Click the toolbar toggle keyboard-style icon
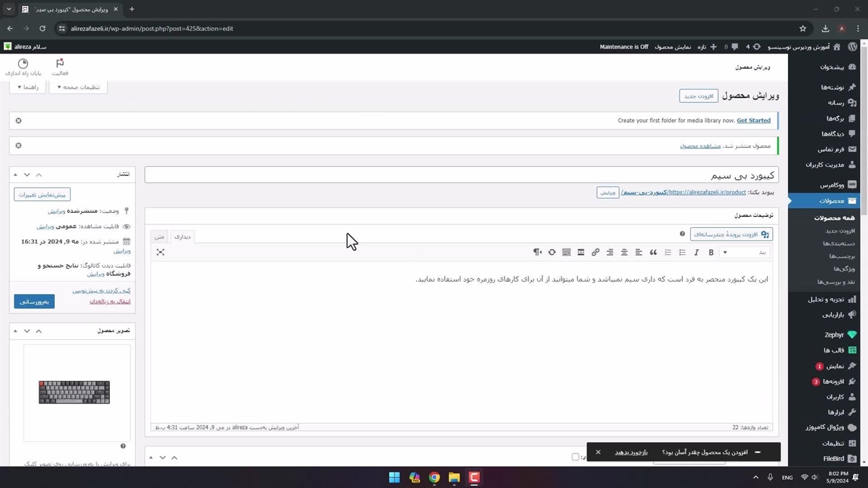The width and height of the screenshot is (868, 488). click(566, 252)
